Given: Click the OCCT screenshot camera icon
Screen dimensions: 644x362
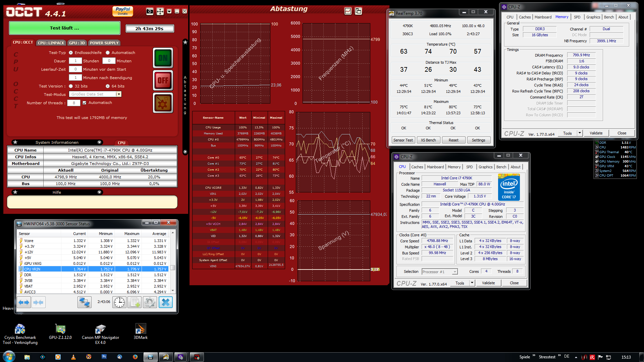Looking at the screenshot, I should tap(150, 11).
